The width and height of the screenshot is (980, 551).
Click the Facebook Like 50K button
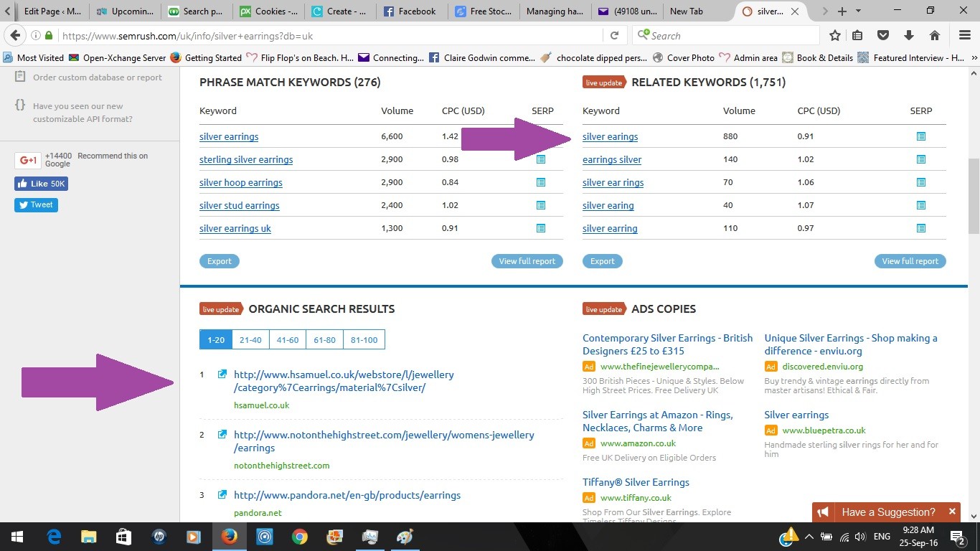coord(41,184)
